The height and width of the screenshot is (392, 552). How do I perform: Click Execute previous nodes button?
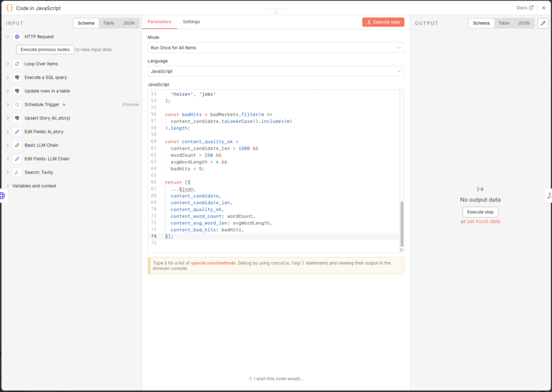[x=45, y=50]
